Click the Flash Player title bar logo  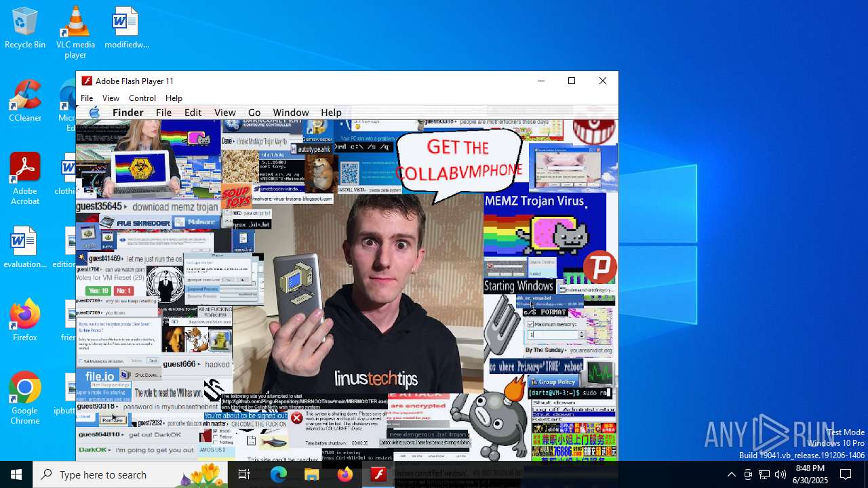click(87, 81)
